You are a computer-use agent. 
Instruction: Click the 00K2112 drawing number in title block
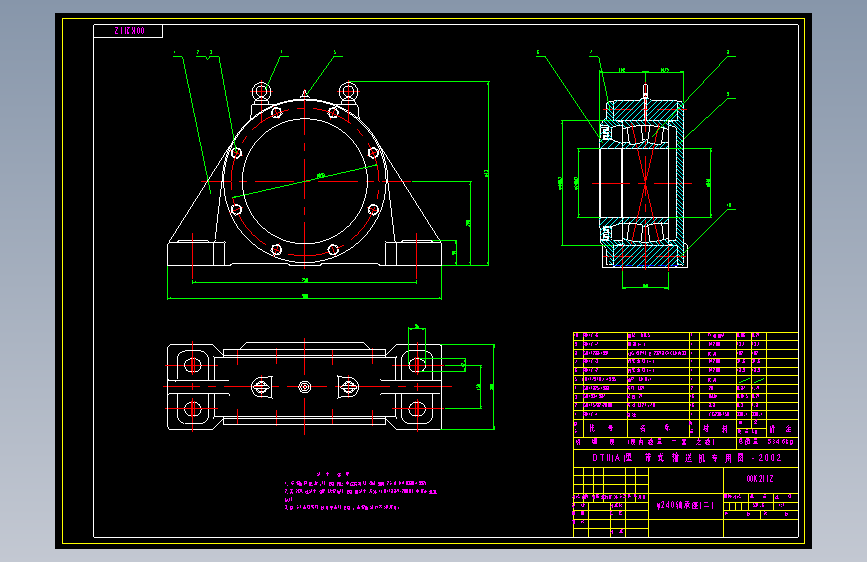(x=760, y=479)
